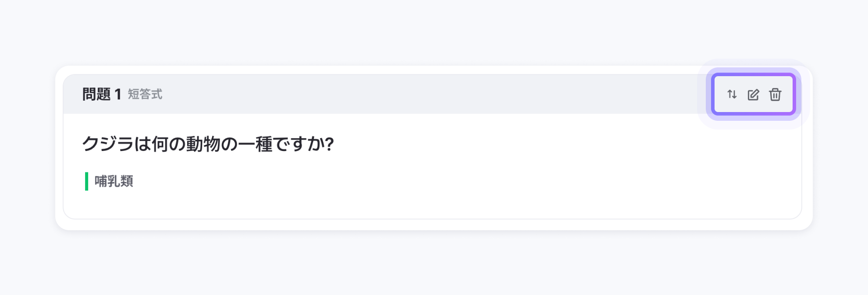
Task: Select the edit icon between arrows and trash
Action: pyautogui.click(x=753, y=95)
